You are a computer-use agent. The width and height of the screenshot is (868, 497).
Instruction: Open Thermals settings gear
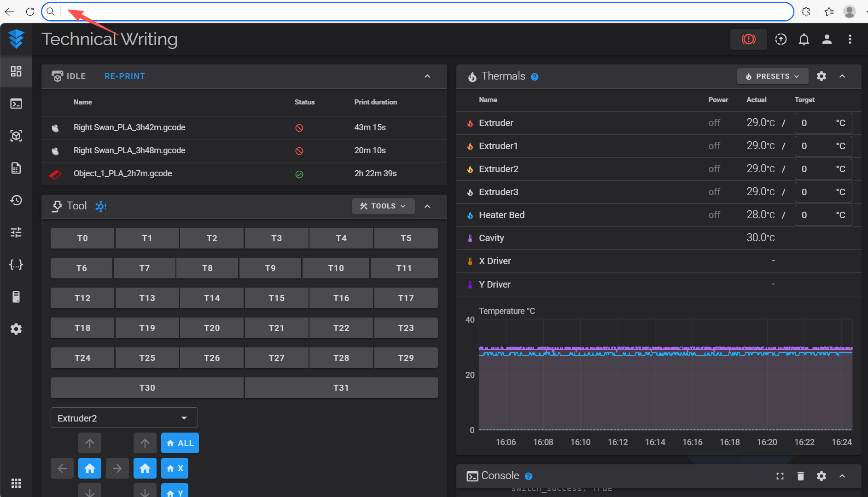coord(821,76)
